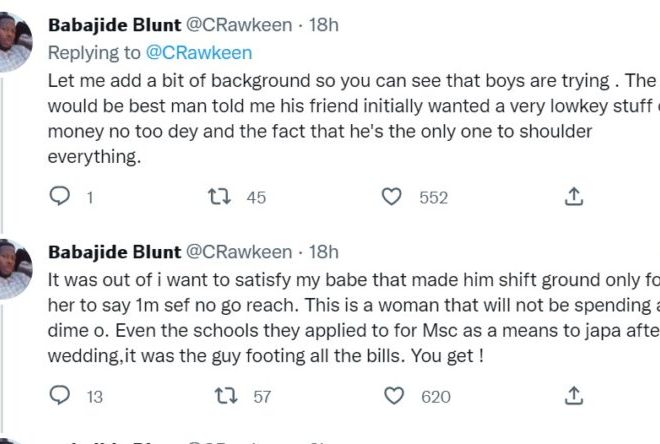This screenshot has height=444, width=660.
Task: Open the avatar on the first tweet
Action: point(14,40)
